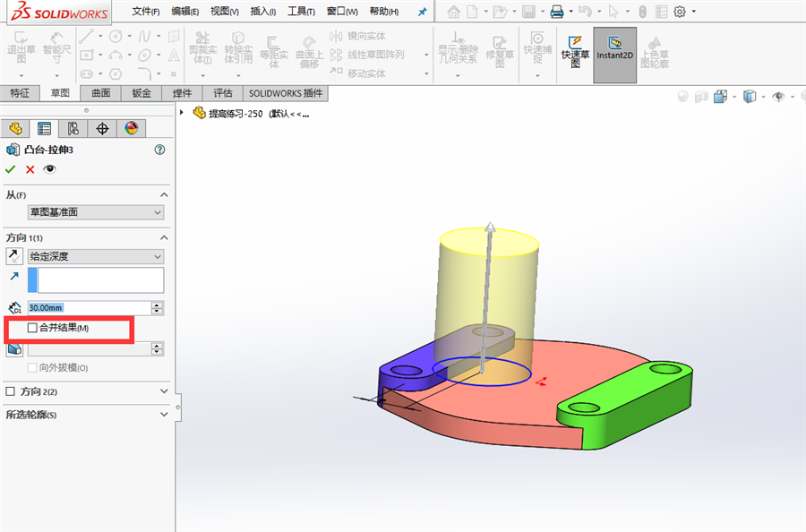Open the FeatureManager design tree tab

(x=15, y=128)
